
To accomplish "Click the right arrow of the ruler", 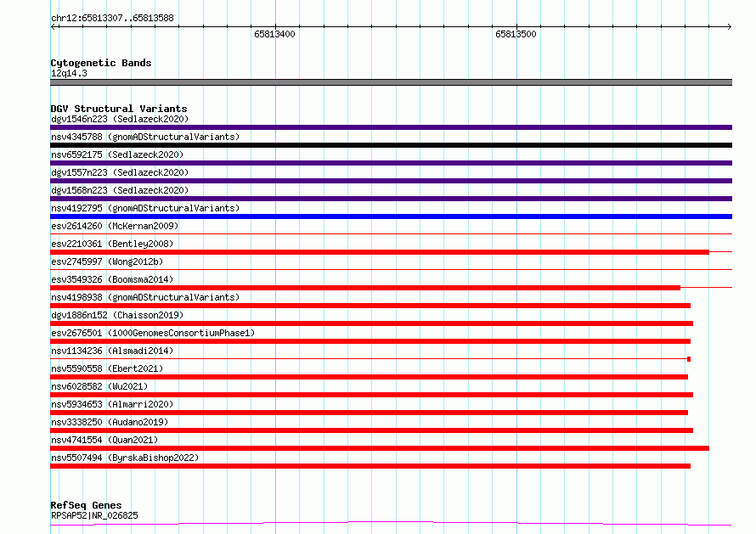I will pos(729,27).
